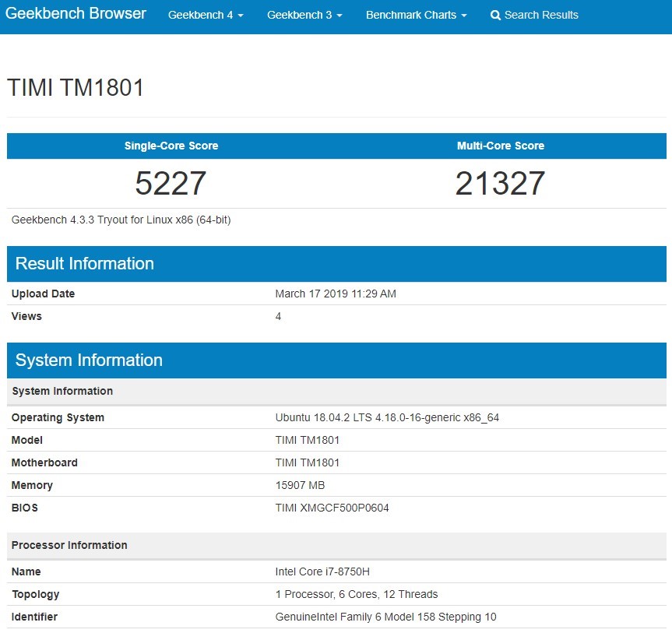Click the Processor Information subheader

[x=336, y=545]
